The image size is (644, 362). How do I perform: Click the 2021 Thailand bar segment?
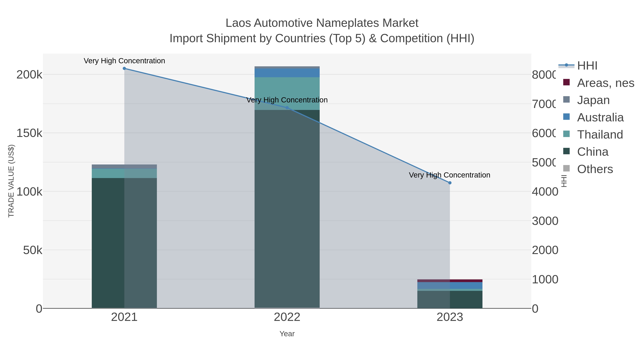(x=124, y=173)
